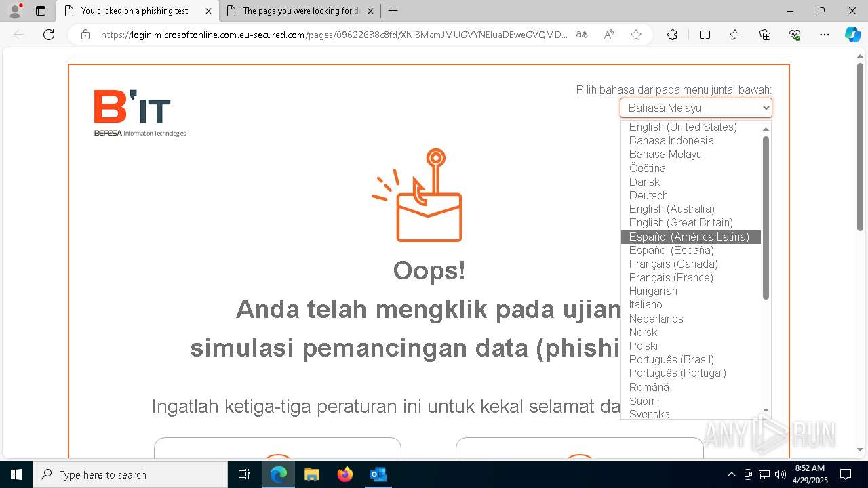Image resolution: width=868 pixels, height=488 pixels.
Task: Pick Français (France) option
Action: (x=690, y=277)
